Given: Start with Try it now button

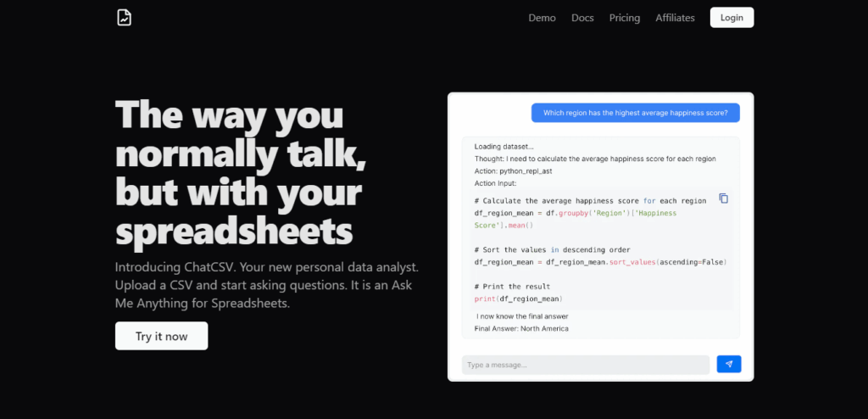Looking at the screenshot, I should (162, 336).
